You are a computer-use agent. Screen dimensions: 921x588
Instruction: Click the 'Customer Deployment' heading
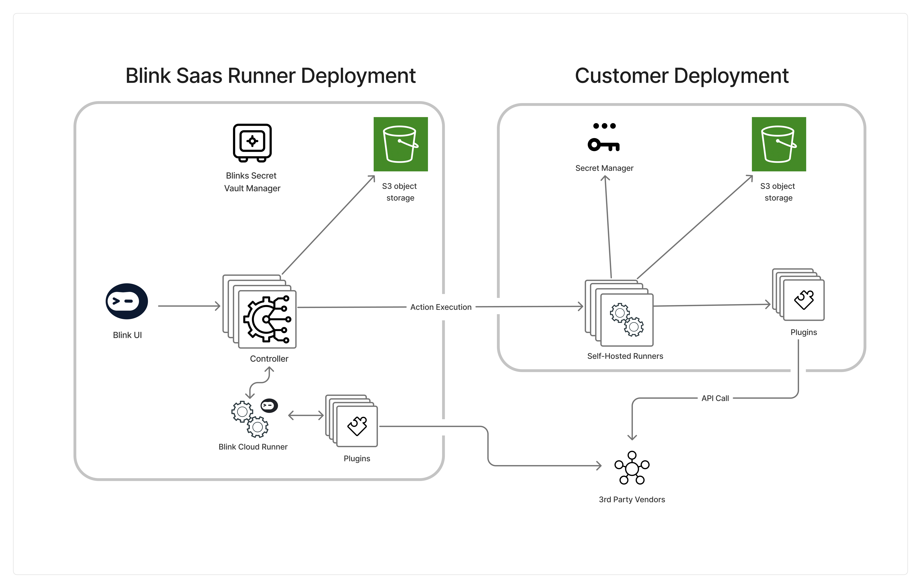[682, 76]
